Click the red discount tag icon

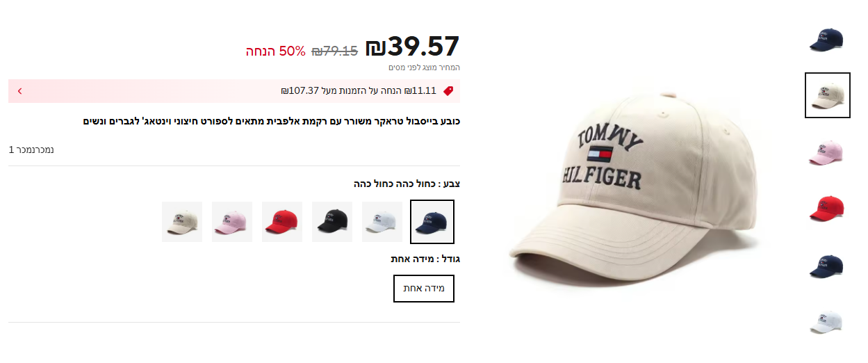point(448,91)
